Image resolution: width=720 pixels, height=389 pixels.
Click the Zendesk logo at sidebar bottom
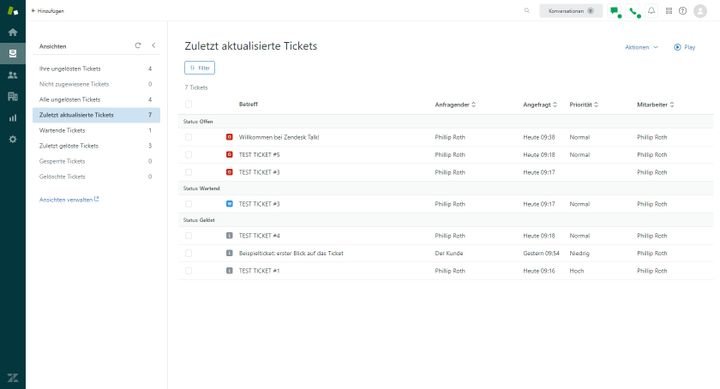[13, 378]
